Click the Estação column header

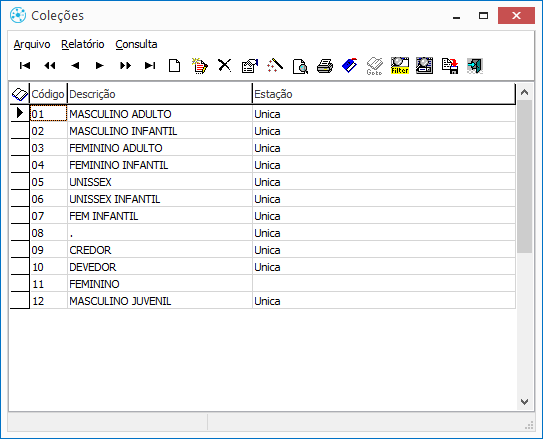point(384,94)
